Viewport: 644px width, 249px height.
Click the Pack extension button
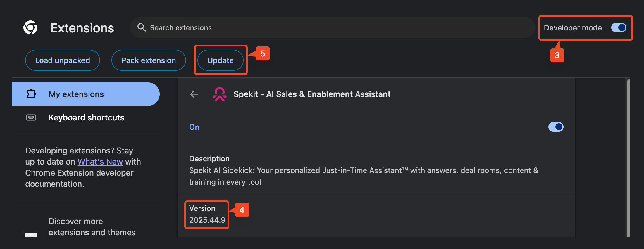[149, 60]
